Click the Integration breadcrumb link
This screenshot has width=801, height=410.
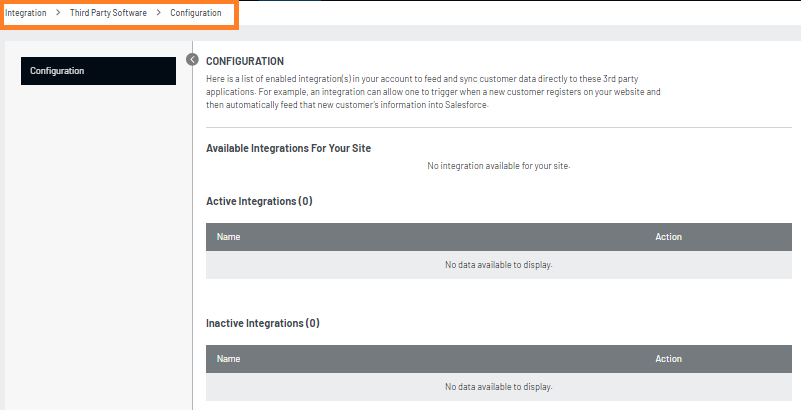(x=26, y=13)
